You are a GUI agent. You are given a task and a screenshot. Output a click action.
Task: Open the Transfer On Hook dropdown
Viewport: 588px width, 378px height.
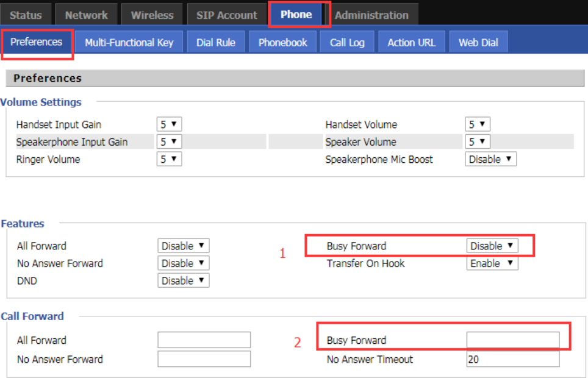(x=492, y=263)
